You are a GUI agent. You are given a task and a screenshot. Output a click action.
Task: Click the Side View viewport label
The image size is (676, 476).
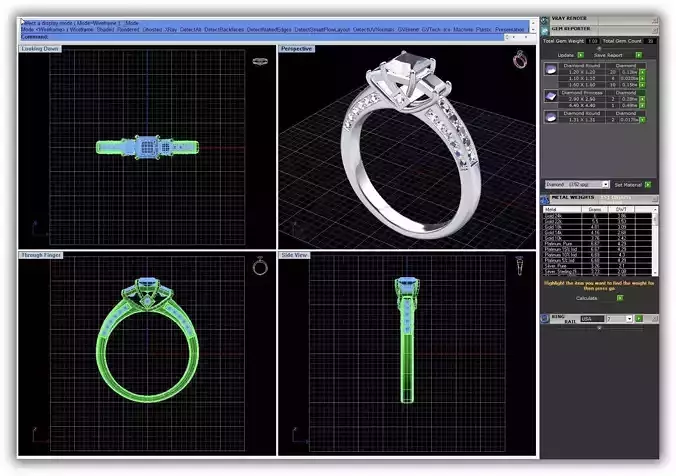coord(294,255)
